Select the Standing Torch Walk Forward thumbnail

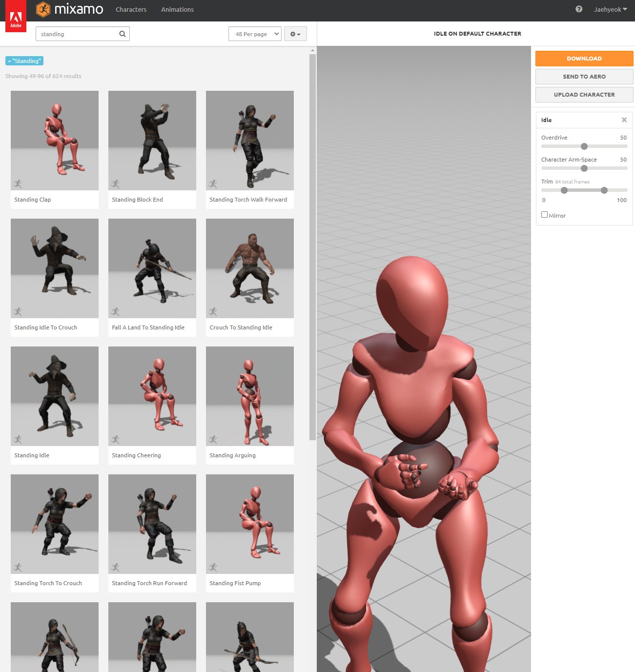(250, 141)
